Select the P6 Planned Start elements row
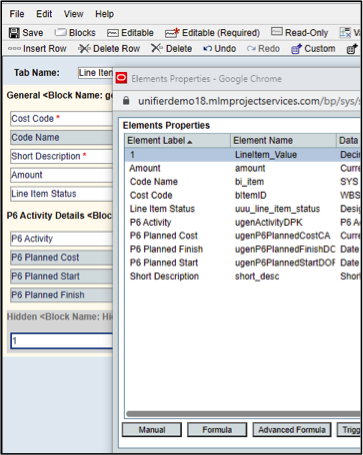363x455 pixels. click(243, 263)
